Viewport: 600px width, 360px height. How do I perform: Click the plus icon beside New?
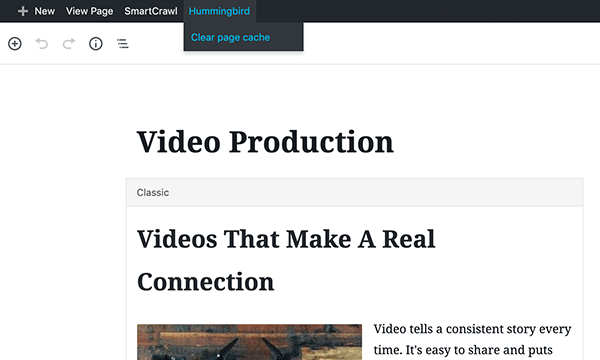coord(23,11)
